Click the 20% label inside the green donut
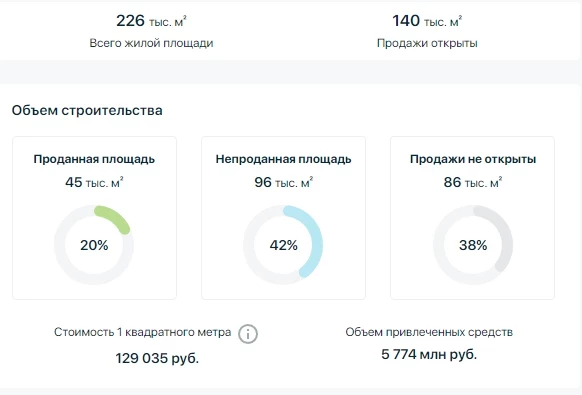 pos(94,245)
